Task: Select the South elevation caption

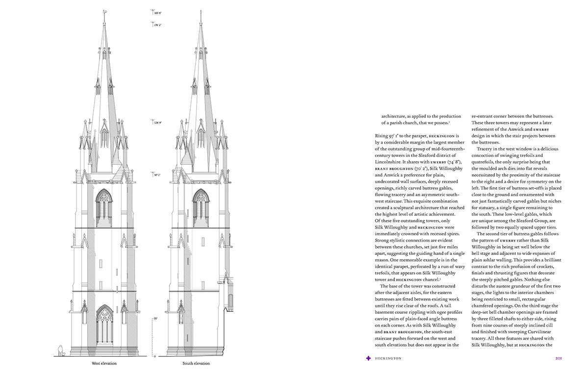Action: [196, 363]
